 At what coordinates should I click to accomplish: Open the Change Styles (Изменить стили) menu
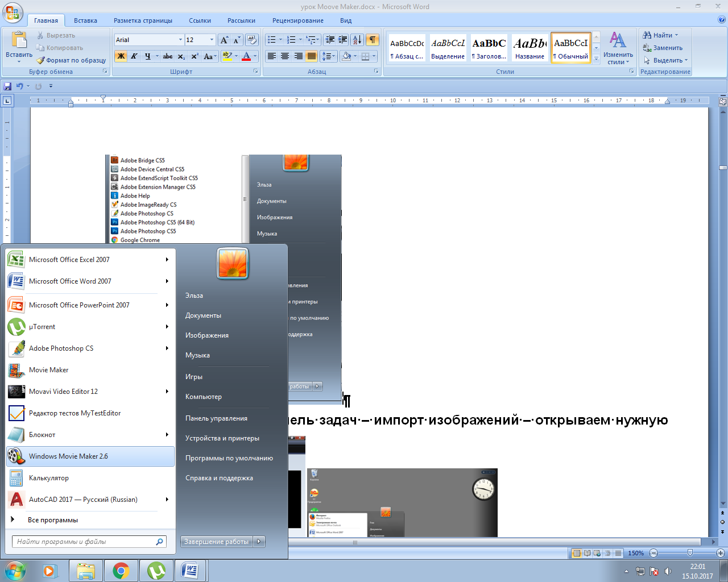tap(618, 48)
